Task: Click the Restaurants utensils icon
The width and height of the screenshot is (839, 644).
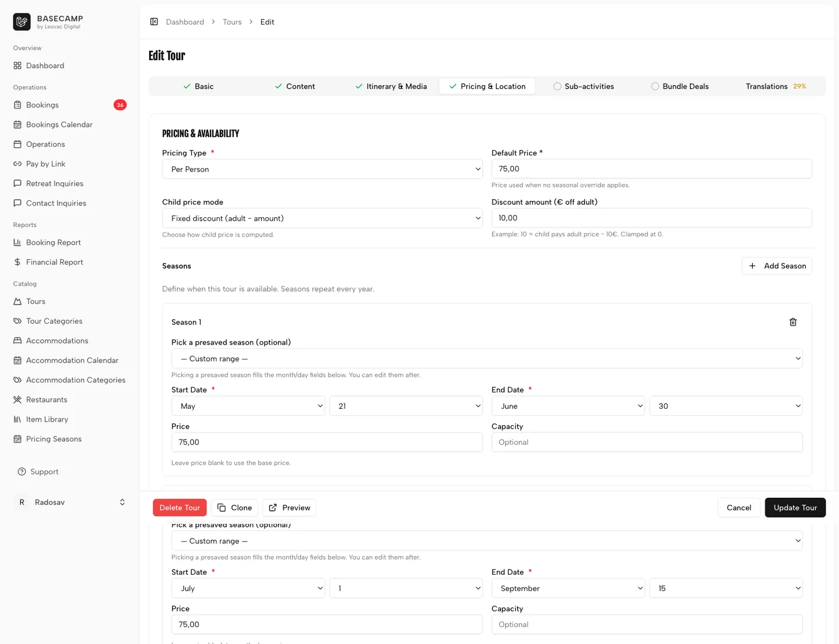Action: (17, 399)
